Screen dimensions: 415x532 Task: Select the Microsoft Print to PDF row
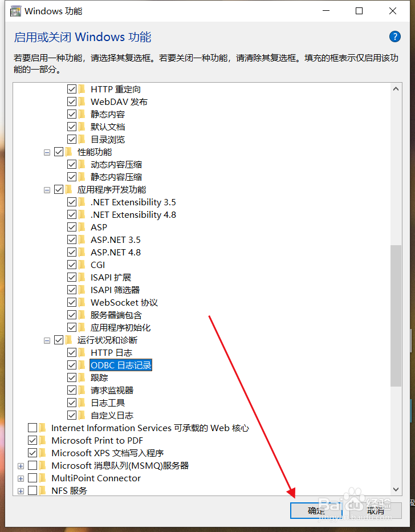tap(97, 440)
